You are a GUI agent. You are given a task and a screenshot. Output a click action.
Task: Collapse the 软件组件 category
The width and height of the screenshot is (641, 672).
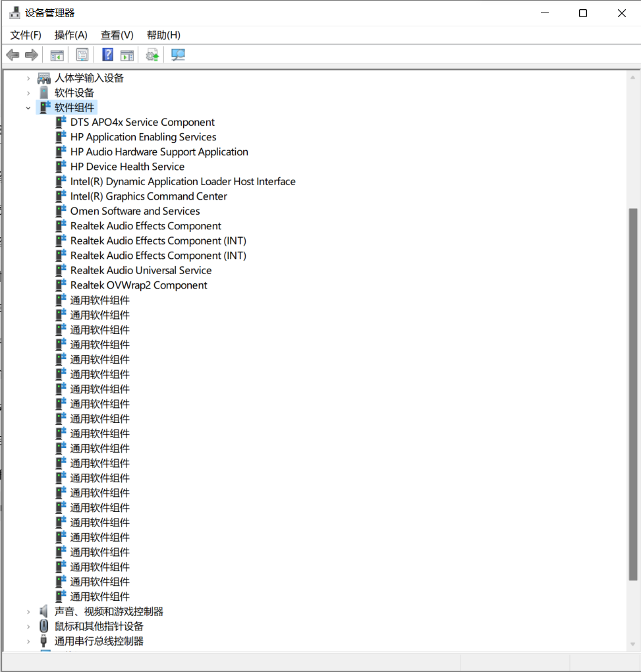coord(28,107)
